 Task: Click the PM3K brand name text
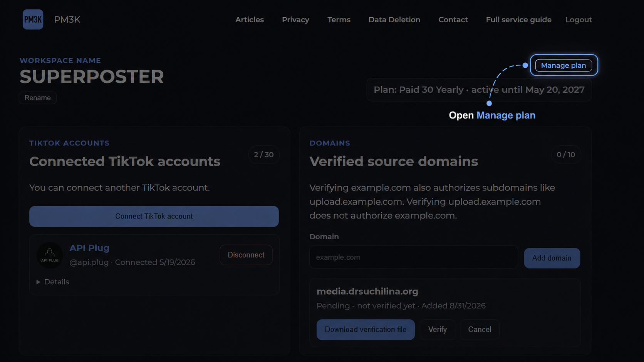tap(67, 20)
